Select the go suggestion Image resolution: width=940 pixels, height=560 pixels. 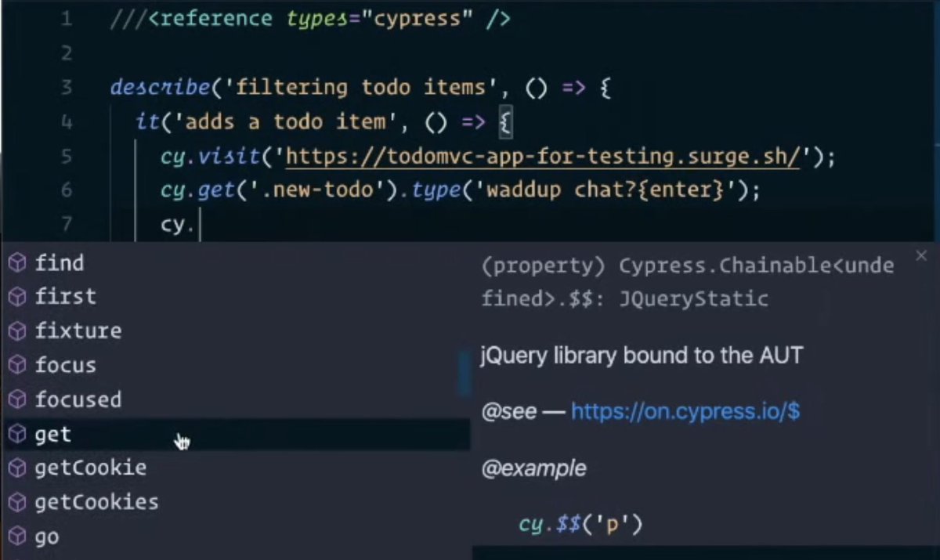coord(235,537)
